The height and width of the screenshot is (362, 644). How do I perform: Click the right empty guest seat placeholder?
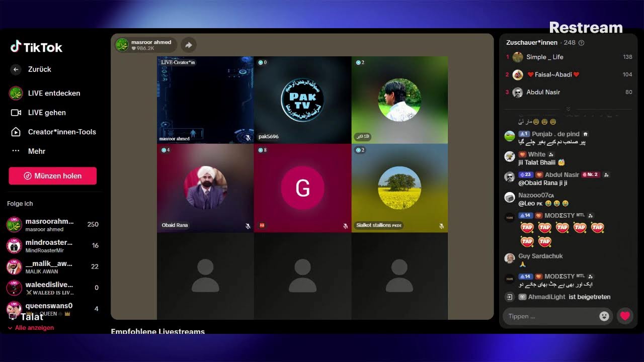[x=399, y=276]
